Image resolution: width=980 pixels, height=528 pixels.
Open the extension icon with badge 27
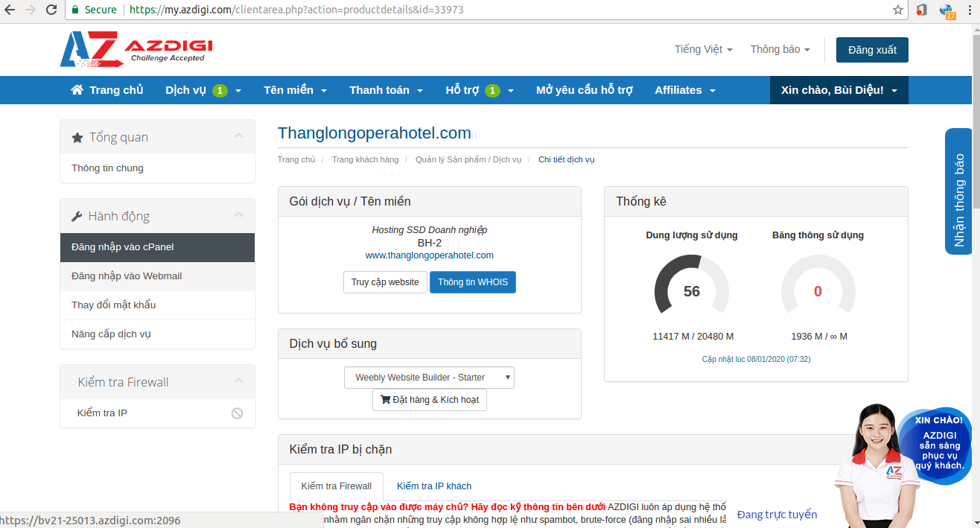coord(947,10)
